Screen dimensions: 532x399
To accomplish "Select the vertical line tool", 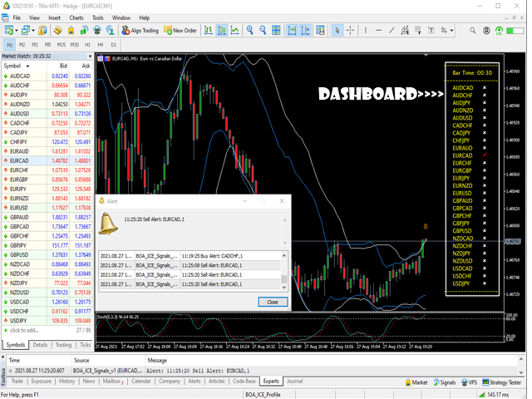I will point(366,31).
